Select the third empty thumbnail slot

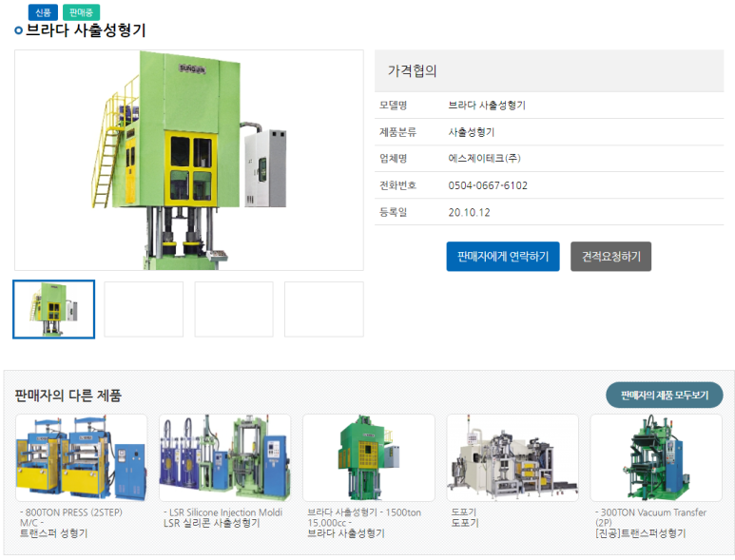point(234,309)
